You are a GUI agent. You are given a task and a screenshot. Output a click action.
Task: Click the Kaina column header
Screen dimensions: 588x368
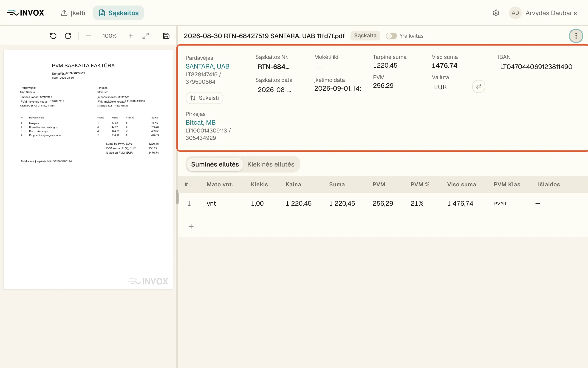coord(293,184)
